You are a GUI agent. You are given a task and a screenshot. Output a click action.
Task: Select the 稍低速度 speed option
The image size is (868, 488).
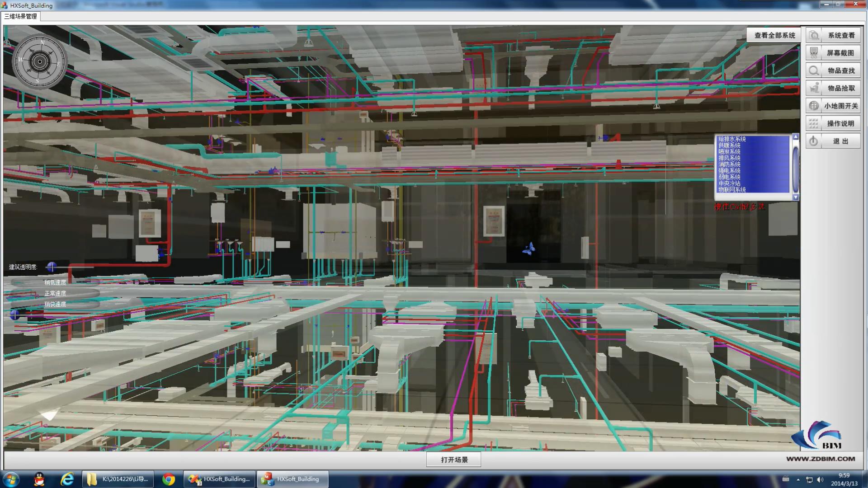tap(55, 282)
